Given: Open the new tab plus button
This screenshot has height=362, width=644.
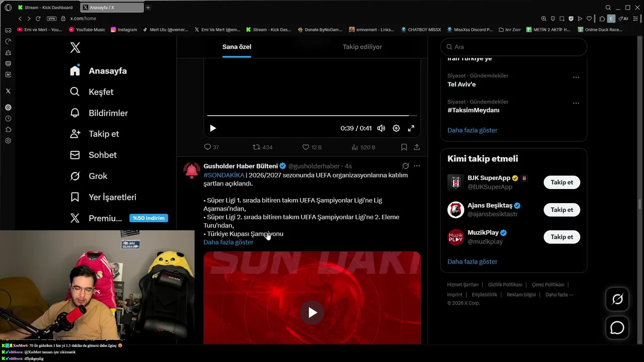Looking at the screenshot, I should pos(148,8).
